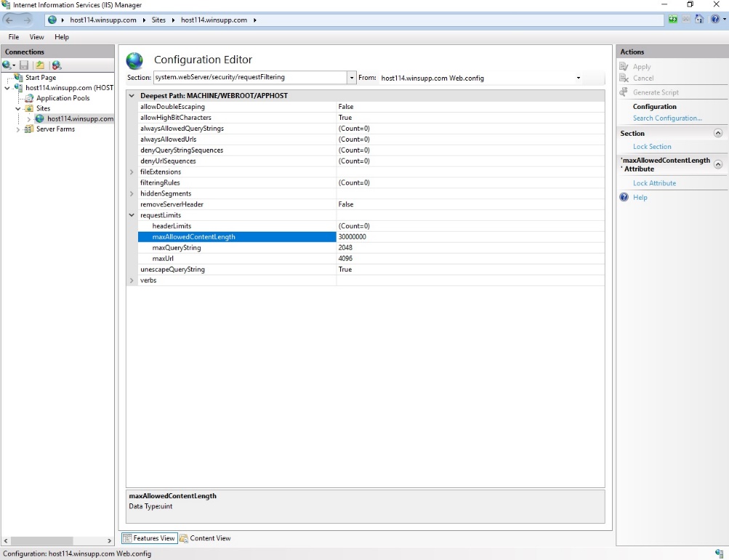Click the globe icon in the address bar
Image resolution: width=729 pixels, height=560 pixels.
[52, 20]
